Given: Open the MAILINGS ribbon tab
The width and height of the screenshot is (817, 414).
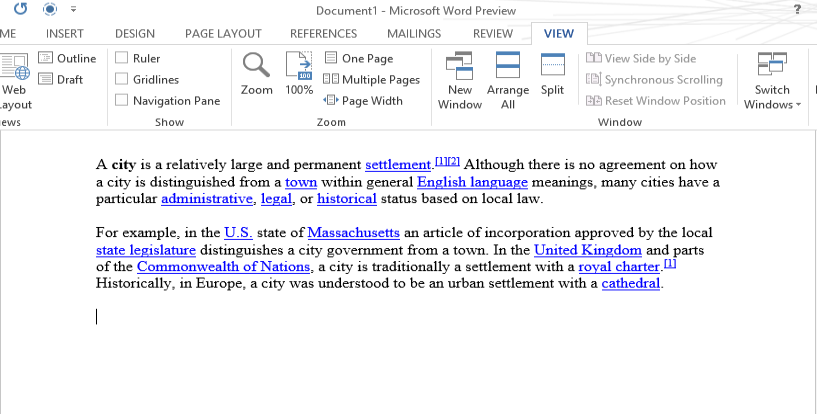Looking at the screenshot, I should [414, 34].
